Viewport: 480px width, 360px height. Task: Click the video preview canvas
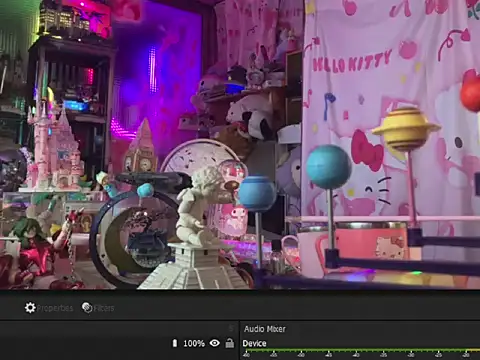[x=240, y=144]
